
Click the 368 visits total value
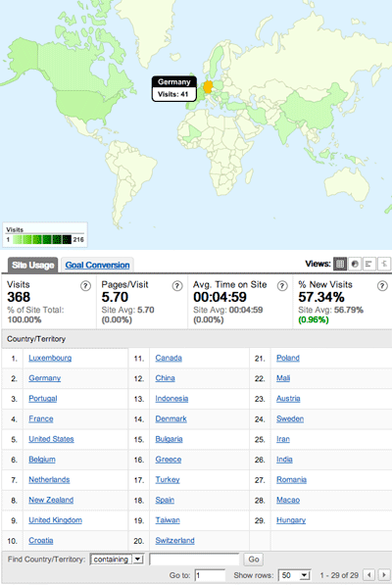(19, 297)
